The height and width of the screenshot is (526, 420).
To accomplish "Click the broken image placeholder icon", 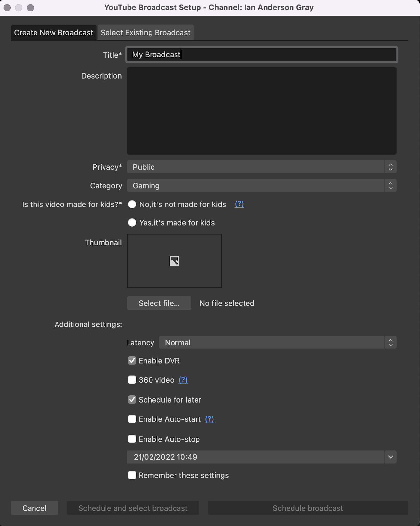I will [174, 261].
